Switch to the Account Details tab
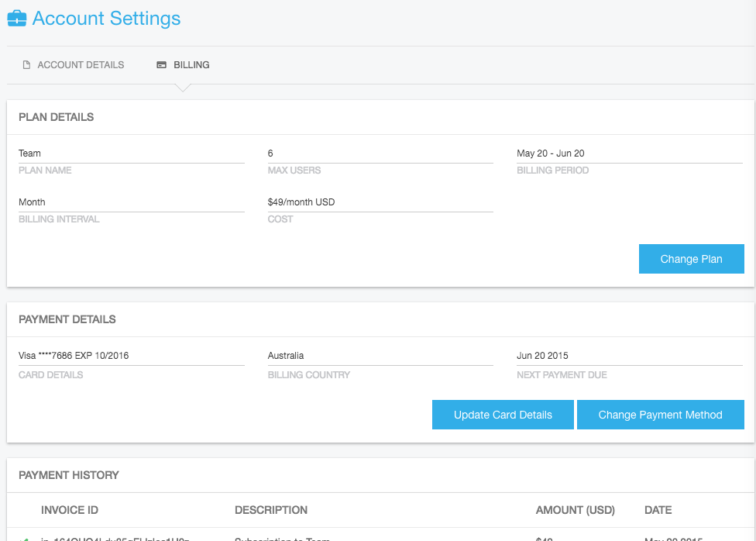756x541 pixels. click(x=74, y=64)
